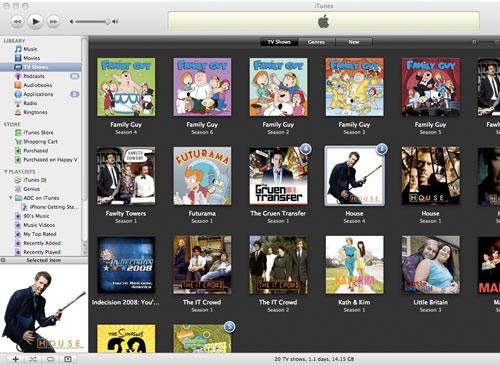
Task: Click the Fast-forward (next) button
Action: [53, 21]
